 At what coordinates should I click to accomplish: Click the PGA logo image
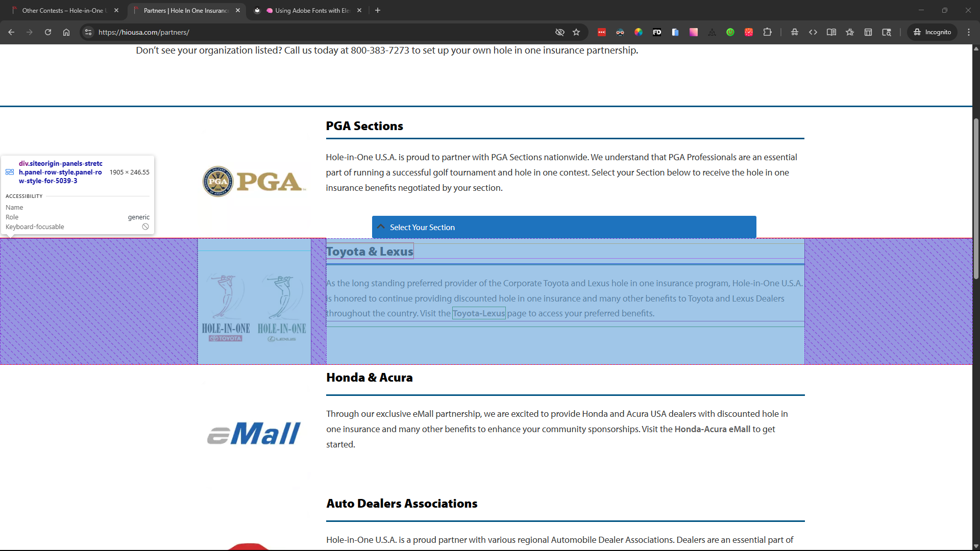[x=254, y=182]
